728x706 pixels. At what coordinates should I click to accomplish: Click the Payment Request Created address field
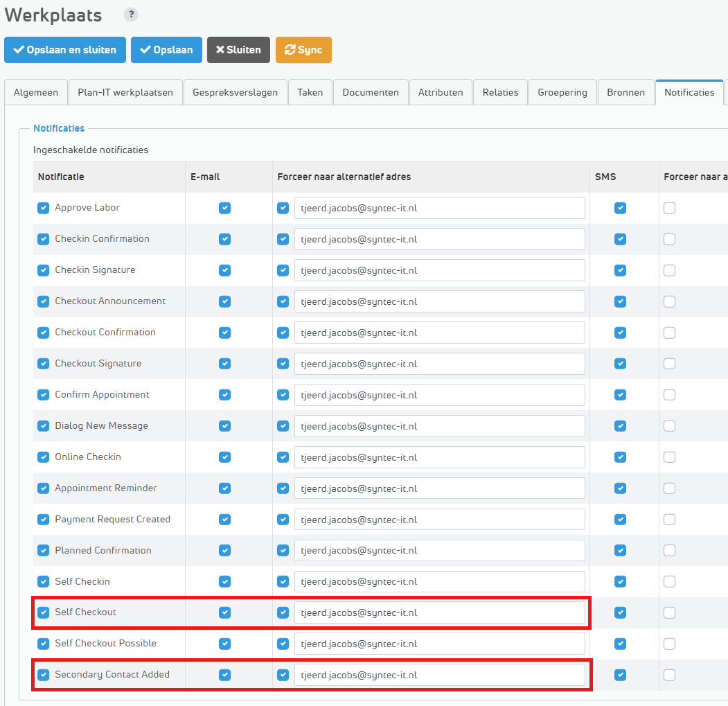click(439, 520)
